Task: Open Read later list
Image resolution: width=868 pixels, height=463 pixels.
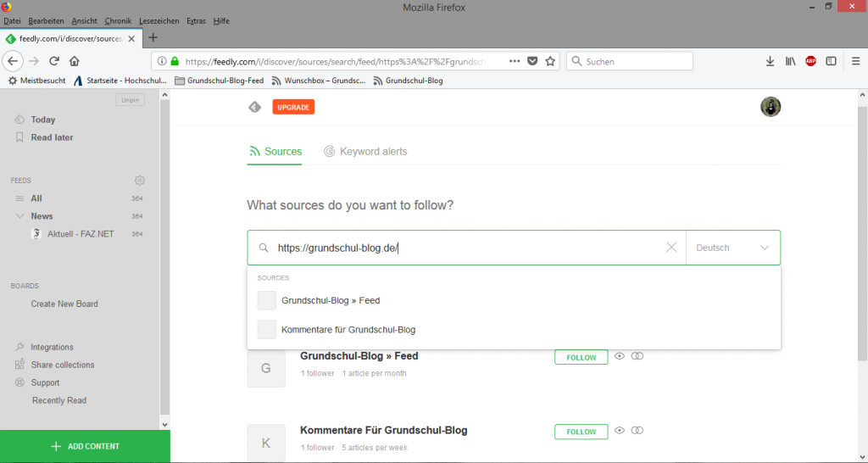Action: 52,137
